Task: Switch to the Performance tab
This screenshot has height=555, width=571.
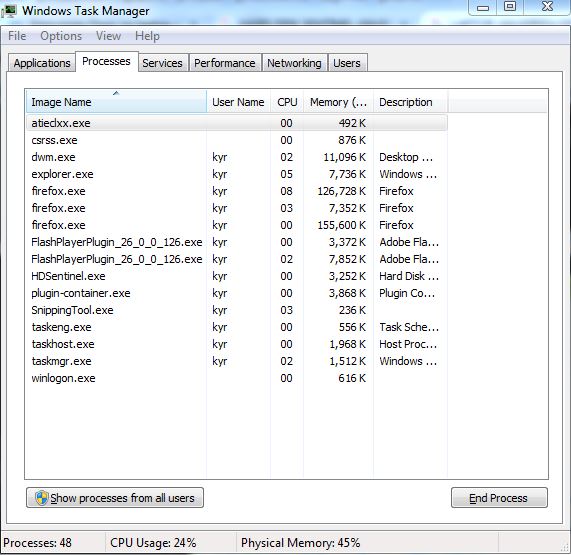Action: click(225, 63)
